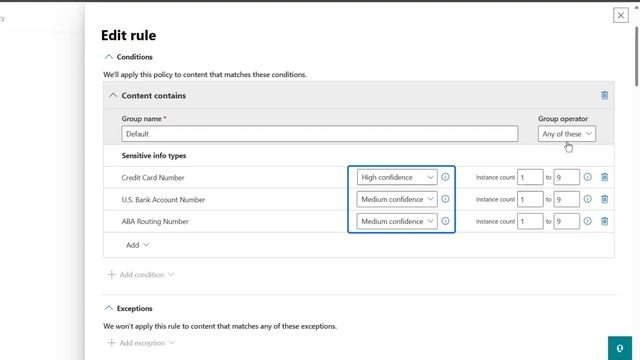
Task: Open the teal help button
Action: pyautogui.click(x=620, y=348)
